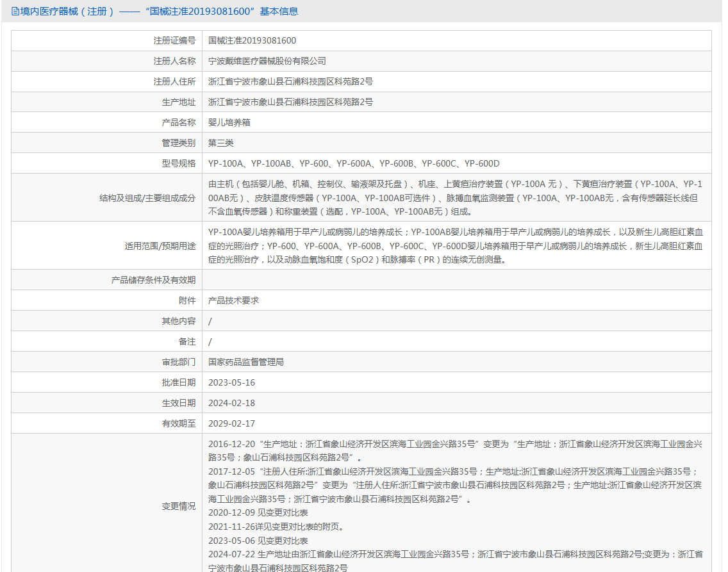This screenshot has width=728, height=572.
Task: Select the 2024-07-22 change record line
Action: (x=456, y=561)
